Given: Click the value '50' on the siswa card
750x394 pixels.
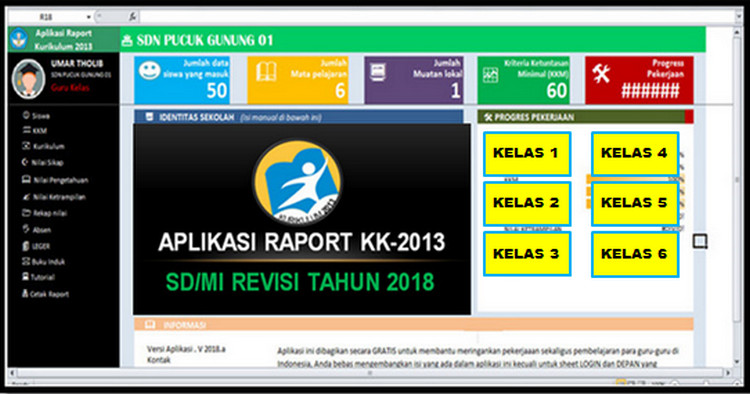Looking at the screenshot, I should click(217, 90).
